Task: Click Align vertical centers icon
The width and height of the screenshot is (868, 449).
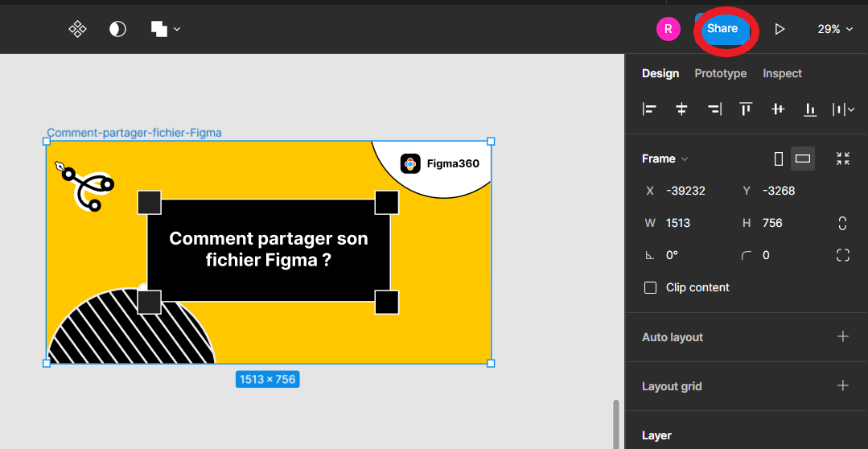Action: point(779,109)
